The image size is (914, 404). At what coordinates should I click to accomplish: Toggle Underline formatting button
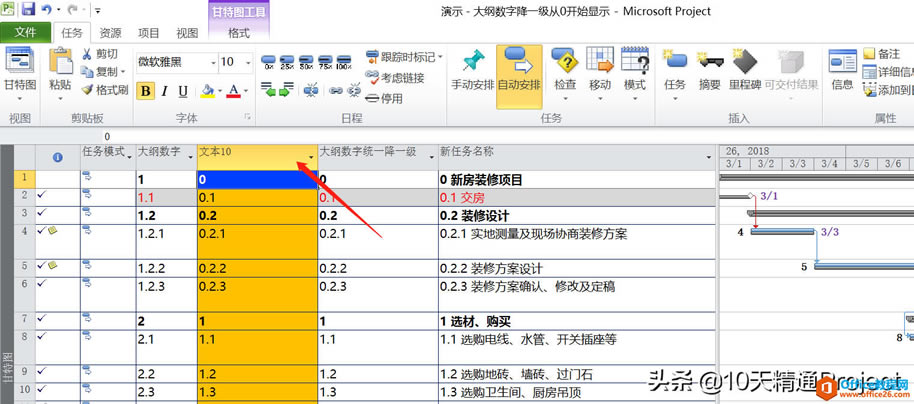pyautogui.click(x=182, y=91)
